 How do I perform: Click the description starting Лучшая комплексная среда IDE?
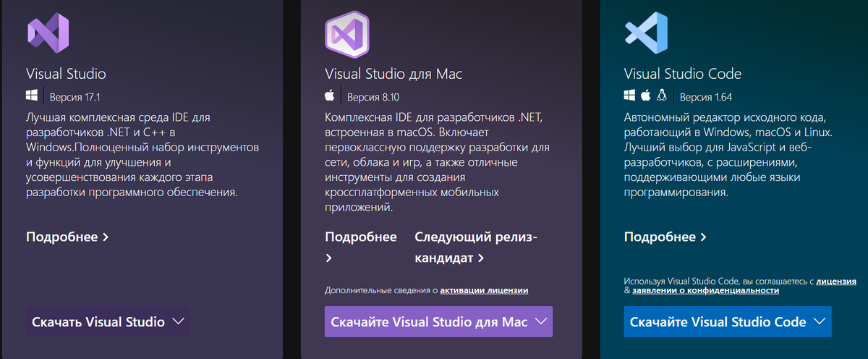point(142,154)
